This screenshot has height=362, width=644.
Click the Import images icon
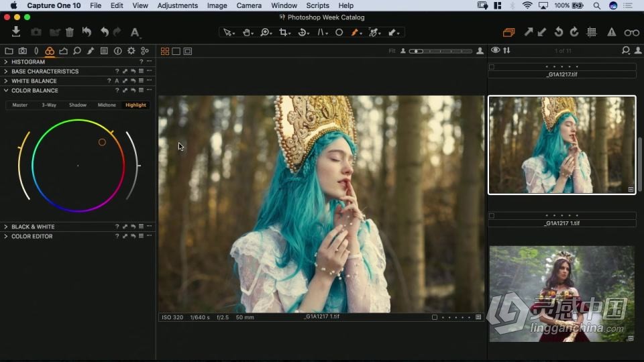tap(16, 32)
